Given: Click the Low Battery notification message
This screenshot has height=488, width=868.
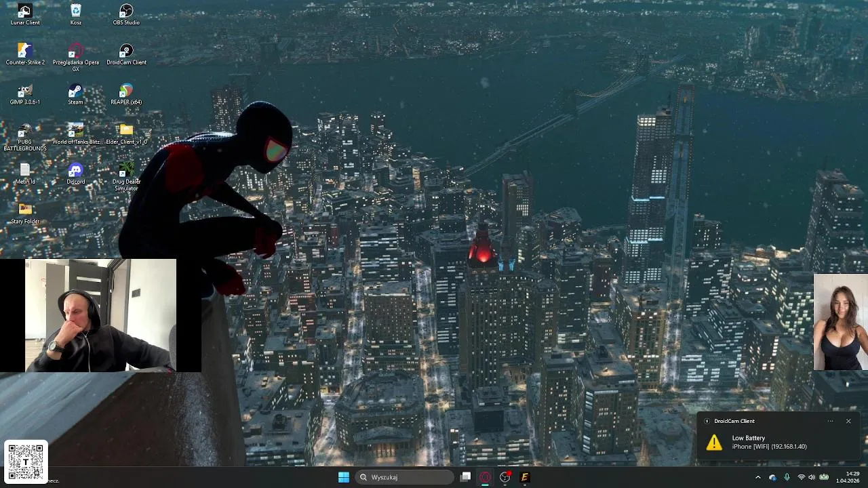Looking at the screenshot, I should pos(769,443).
